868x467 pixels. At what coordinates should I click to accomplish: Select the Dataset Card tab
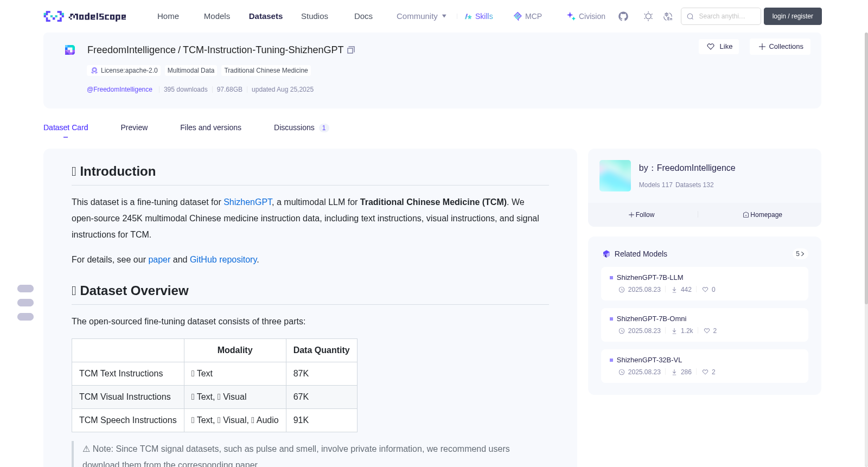pyautogui.click(x=66, y=127)
